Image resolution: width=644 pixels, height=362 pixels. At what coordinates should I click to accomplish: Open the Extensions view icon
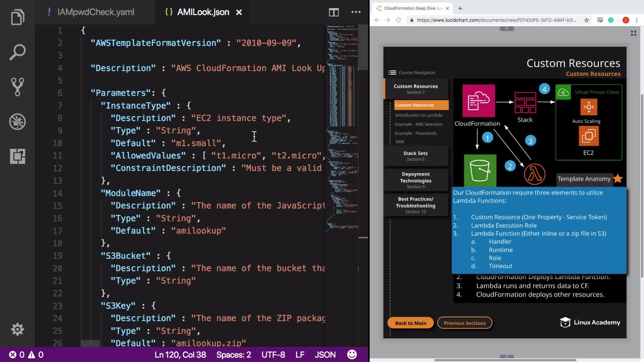pos(17,156)
